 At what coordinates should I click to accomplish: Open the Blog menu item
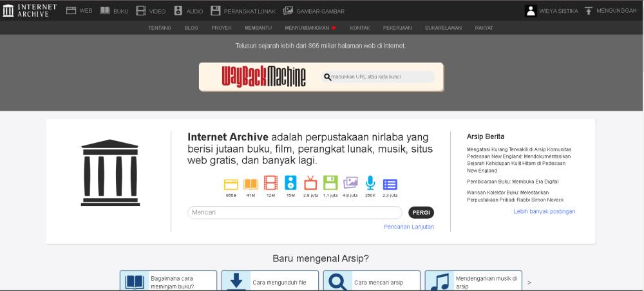pos(191,28)
